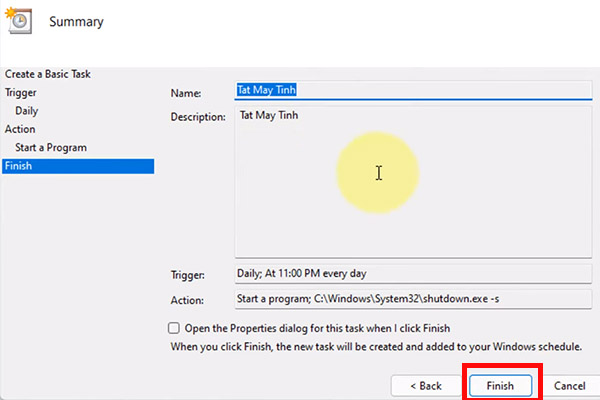Click the Summary heading text
The height and width of the screenshot is (400, 600).
click(x=76, y=22)
